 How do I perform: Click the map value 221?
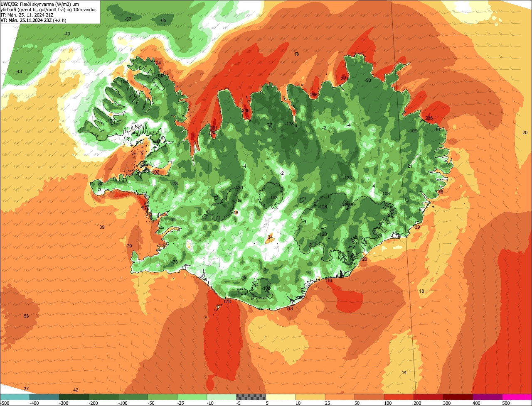344,78
